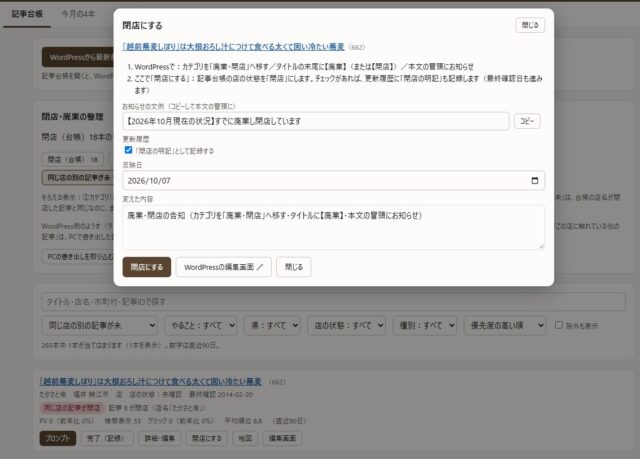The height and width of the screenshot is (459, 640).
Task: Click PCの書き出しを取り込む button
Action: [78, 257]
